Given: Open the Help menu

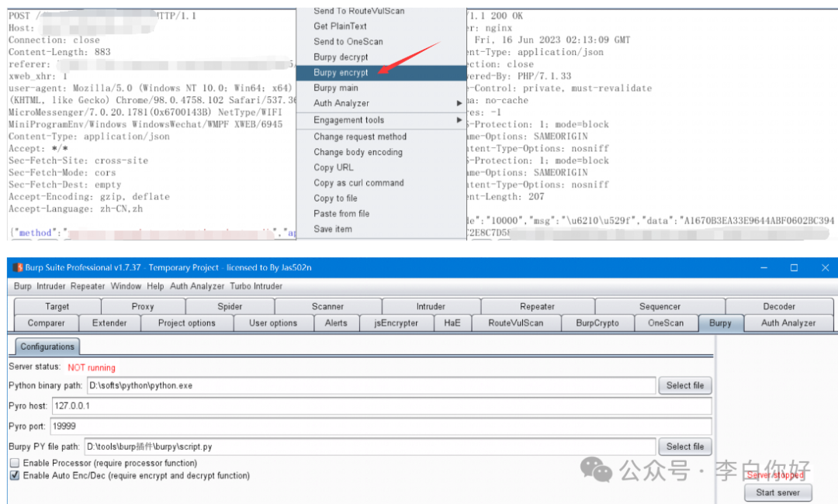Looking at the screenshot, I should 155,286.
